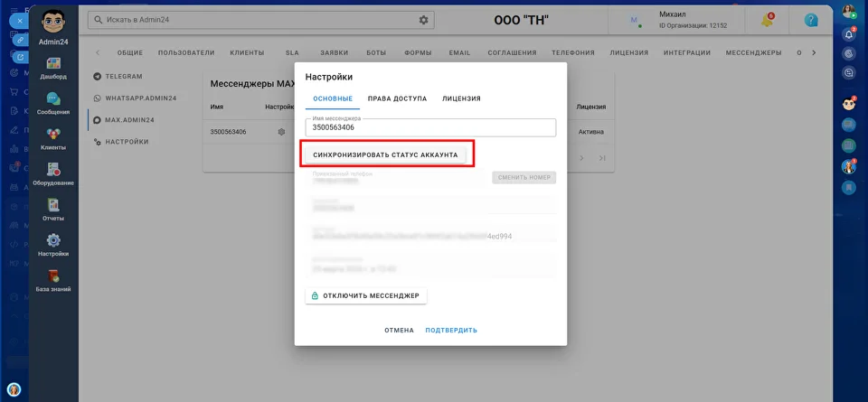The width and height of the screenshot is (868, 402).
Task: Click the open in new window icon
Action: pyautogui.click(x=19, y=57)
